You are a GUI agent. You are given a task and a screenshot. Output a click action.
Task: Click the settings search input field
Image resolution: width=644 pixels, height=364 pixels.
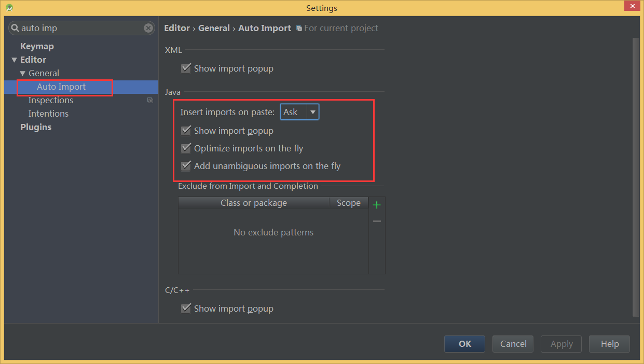coord(82,28)
